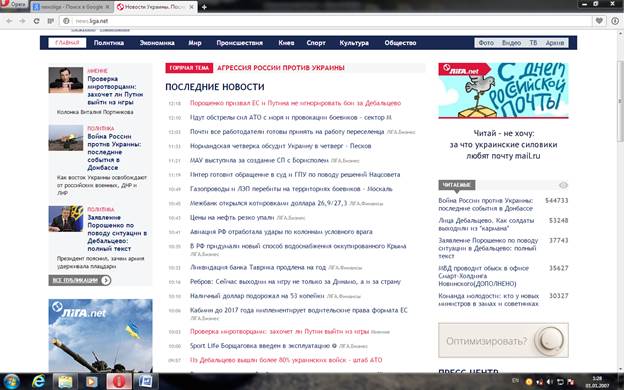Close the Новости Украины tab
This screenshot has width=624, height=390.
191,7
